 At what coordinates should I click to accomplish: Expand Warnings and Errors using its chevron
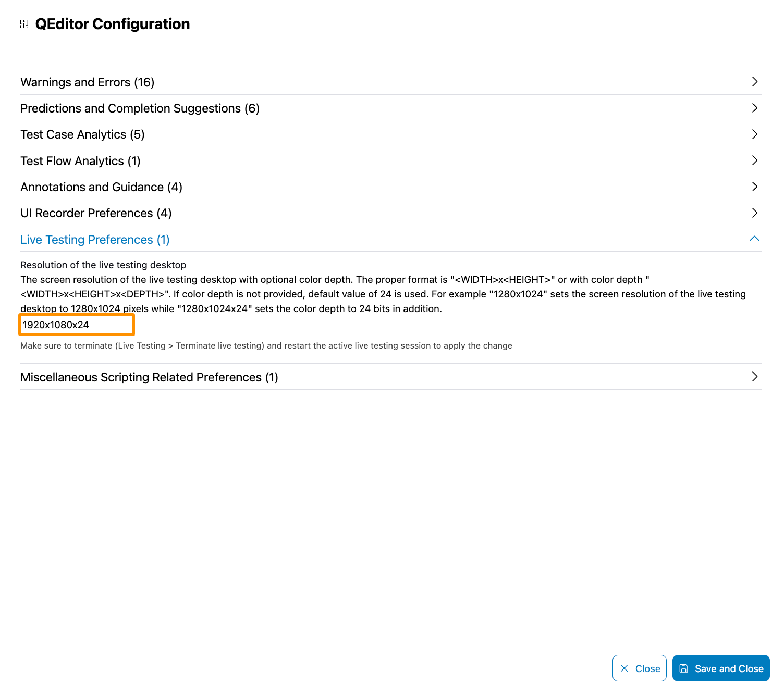(x=754, y=82)
